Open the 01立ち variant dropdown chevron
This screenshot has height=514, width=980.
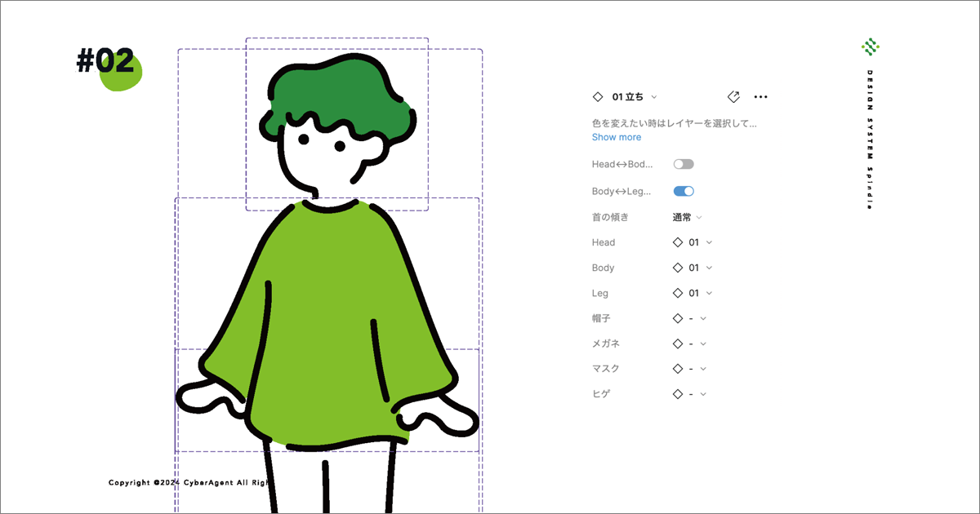[654, 97]
